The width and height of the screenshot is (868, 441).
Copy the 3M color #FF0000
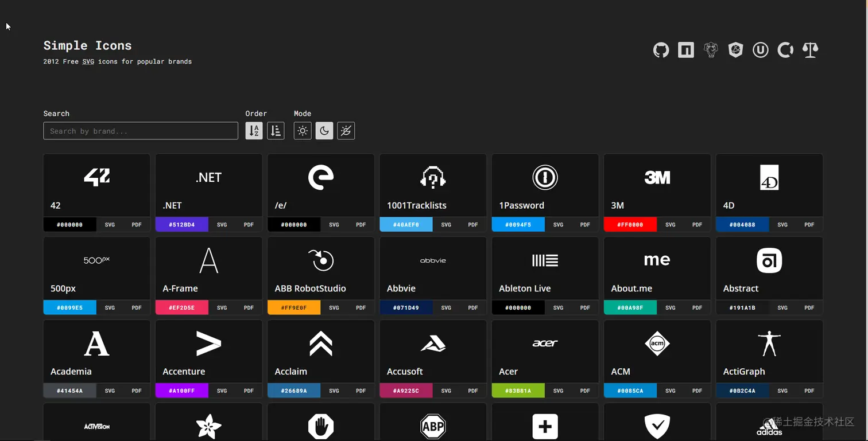coord(630,225)
